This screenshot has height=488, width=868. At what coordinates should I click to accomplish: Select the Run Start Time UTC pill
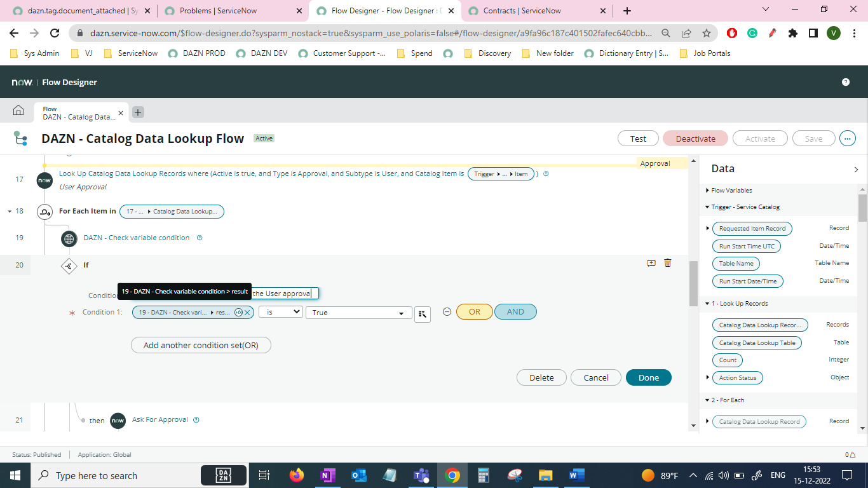click(x=747, y=246)
